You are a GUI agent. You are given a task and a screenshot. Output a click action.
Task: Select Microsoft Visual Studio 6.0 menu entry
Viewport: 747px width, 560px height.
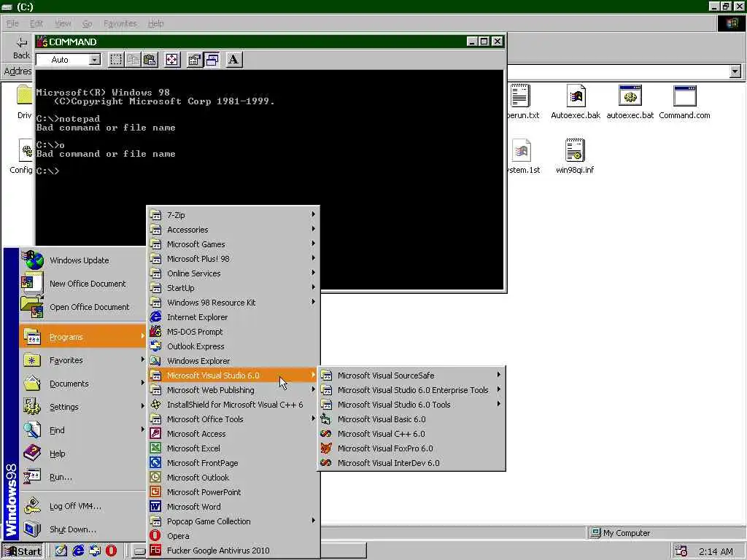(233, 376)
